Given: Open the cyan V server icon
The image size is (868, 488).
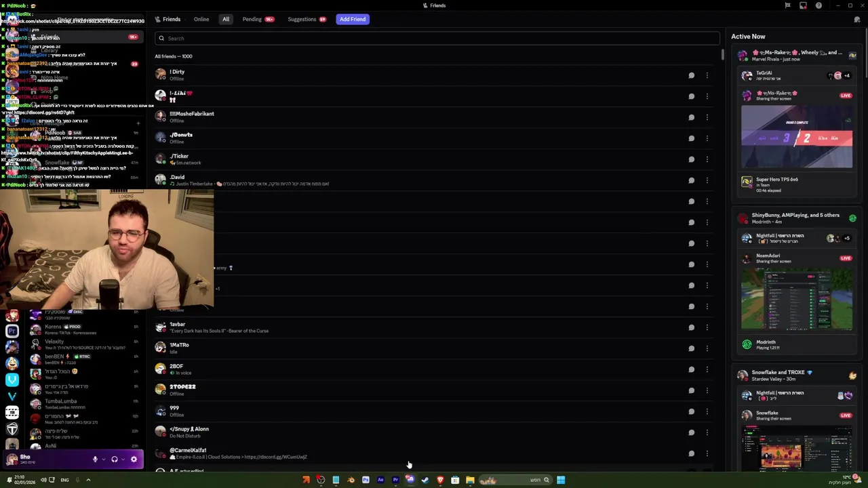Looking at the screenshot, I should click(12, 380).
